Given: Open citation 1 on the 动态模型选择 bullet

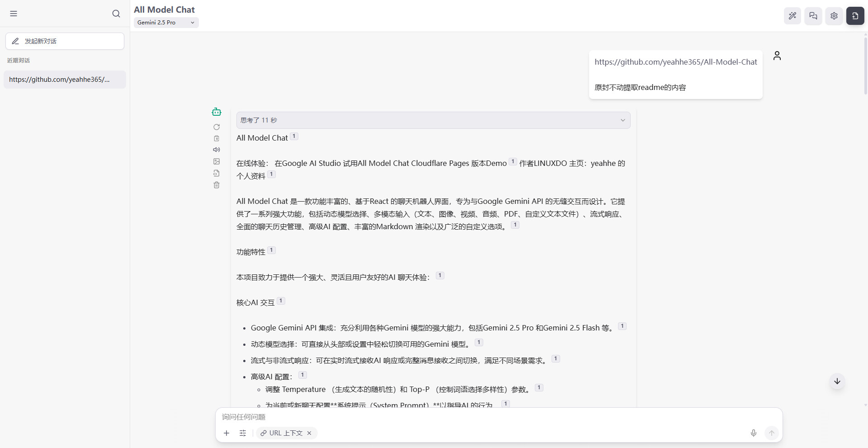Looking at the screenshot, I should [x=479, y=342].
